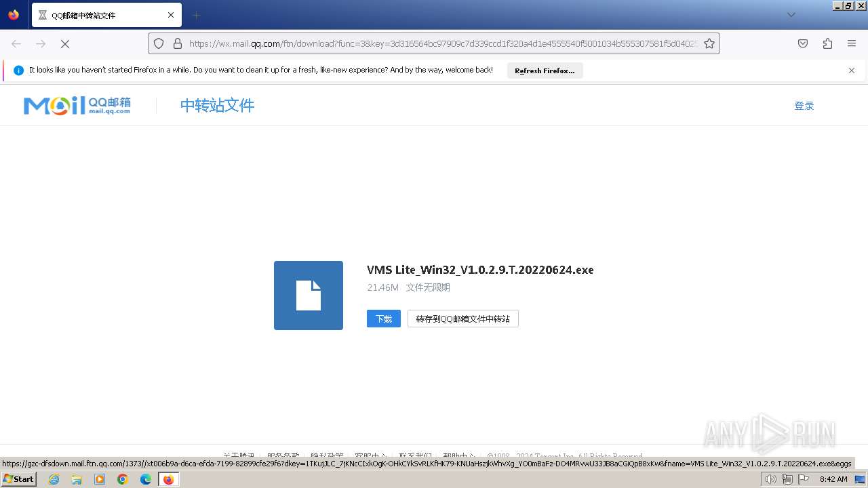The height and width of the screenshot is (488, 868).
Task: Launch Internet Explorer from taskbar
Action: click(54, 479)
